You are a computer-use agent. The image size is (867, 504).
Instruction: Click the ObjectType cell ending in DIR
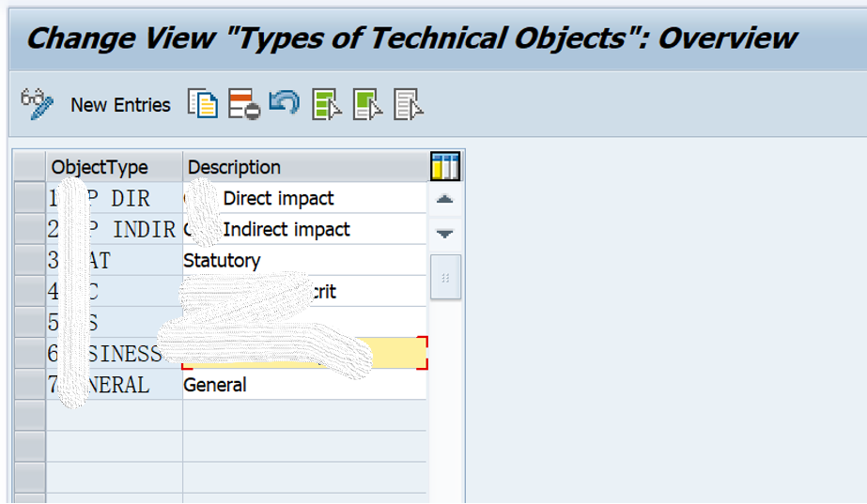point(115,198)
